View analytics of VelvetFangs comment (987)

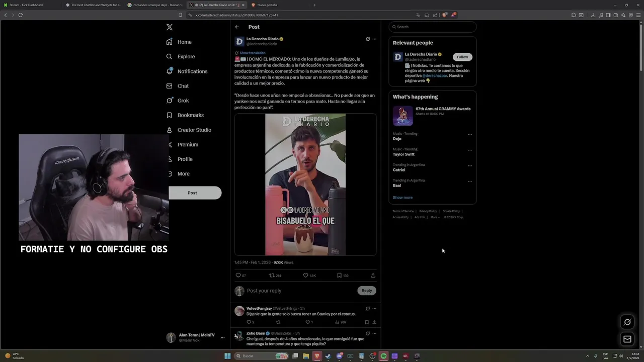341,322
